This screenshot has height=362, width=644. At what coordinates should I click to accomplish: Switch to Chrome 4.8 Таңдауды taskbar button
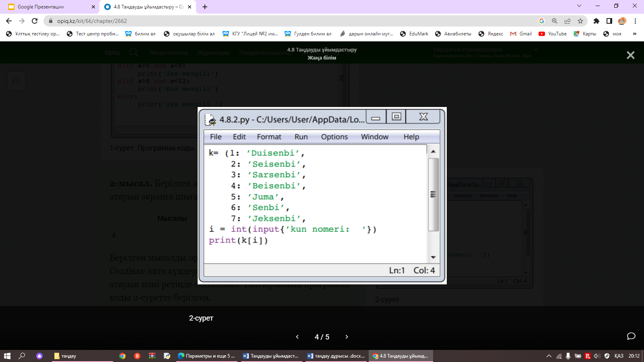click(x=401, y=356)
